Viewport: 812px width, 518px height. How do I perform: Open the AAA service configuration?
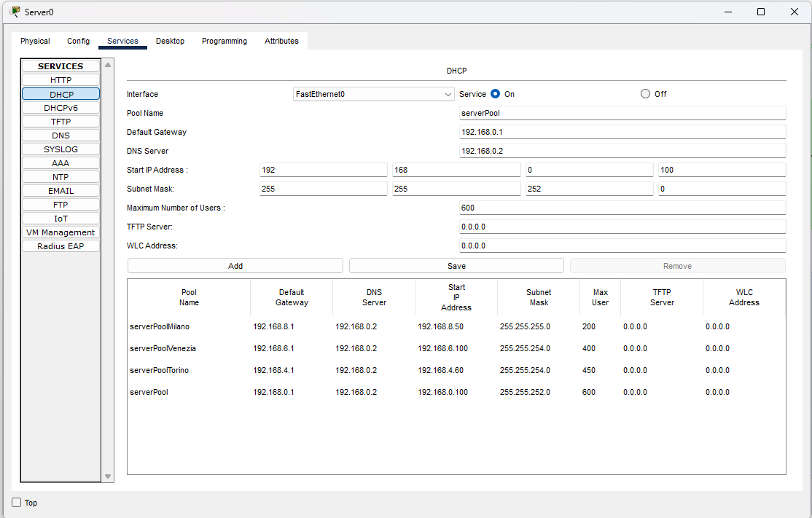pyautogui.click(x=60, y=162)
